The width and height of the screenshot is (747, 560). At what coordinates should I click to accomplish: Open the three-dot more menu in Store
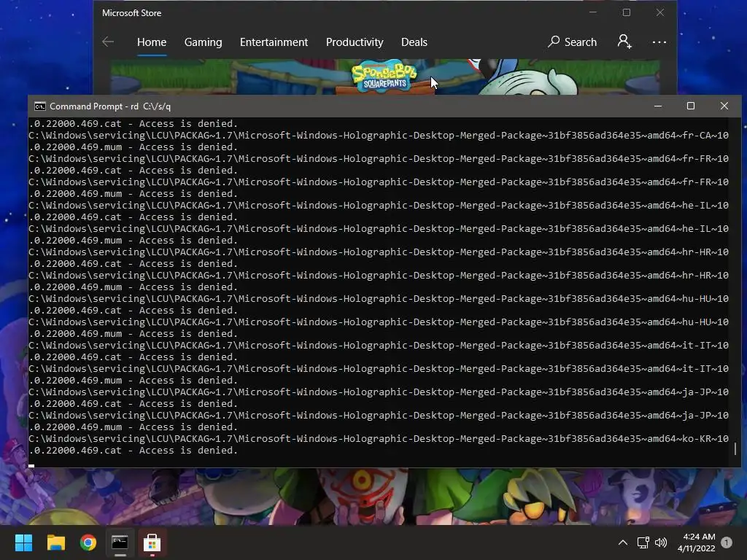tap(659, 42)
